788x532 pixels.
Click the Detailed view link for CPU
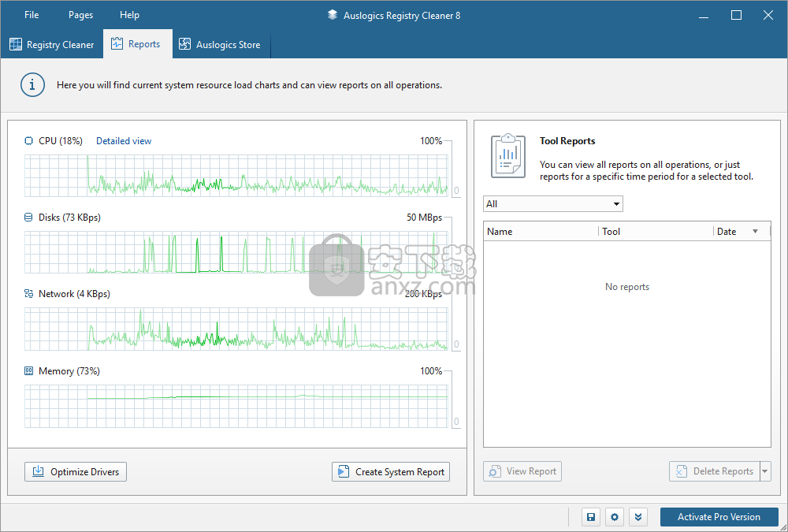point(124,141)
